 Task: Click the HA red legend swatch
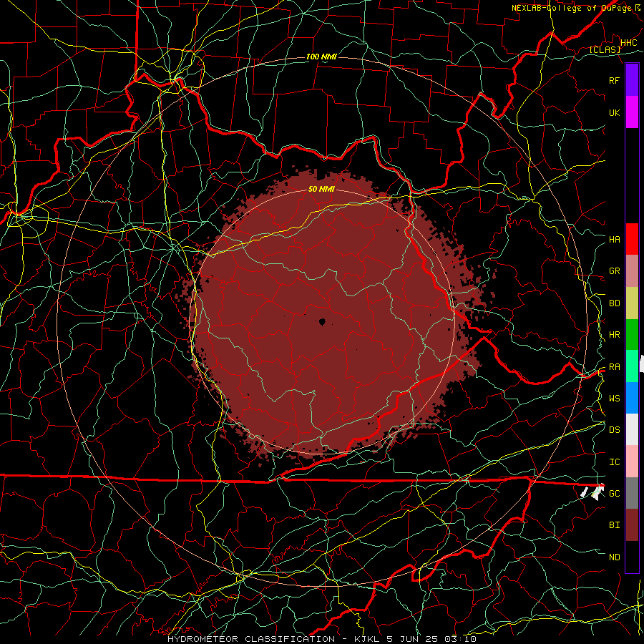(632, 239)
